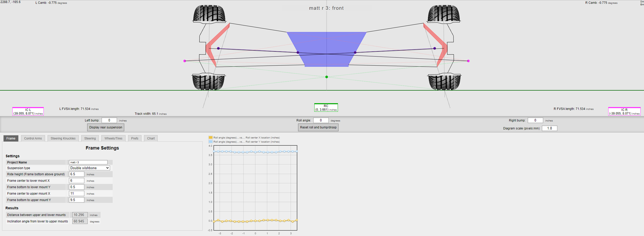Select the Prefs tab
Viewport: 644px width, 236px height.
click(x=135, y=139)
